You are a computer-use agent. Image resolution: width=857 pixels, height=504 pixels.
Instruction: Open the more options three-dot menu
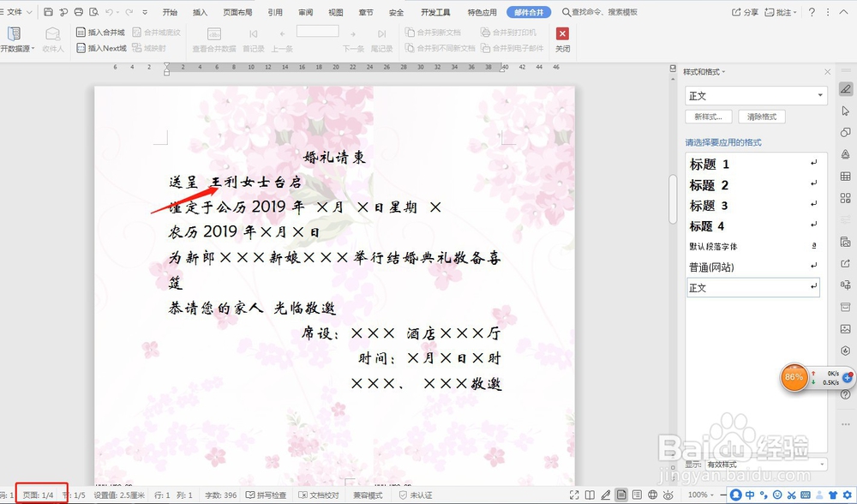point(829,12)
